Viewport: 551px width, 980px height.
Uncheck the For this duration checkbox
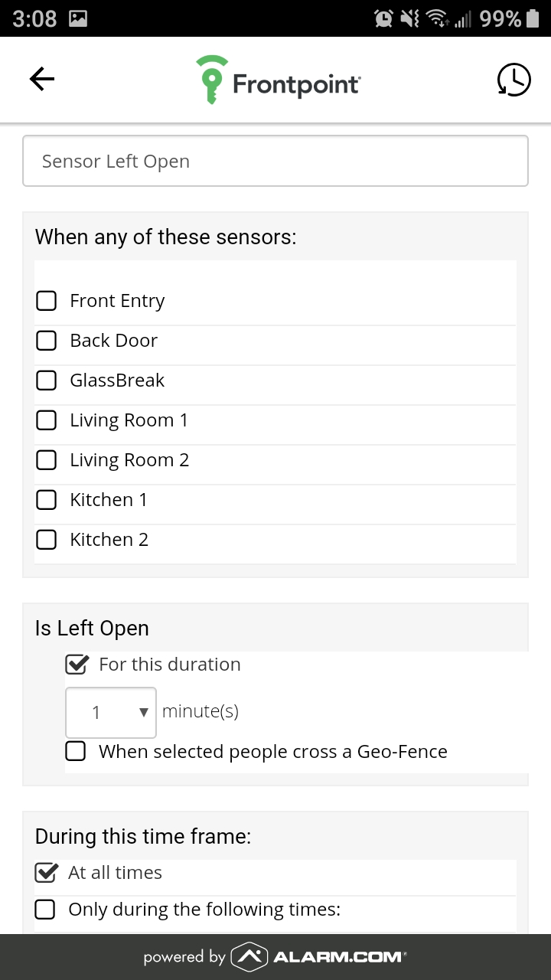77,665
